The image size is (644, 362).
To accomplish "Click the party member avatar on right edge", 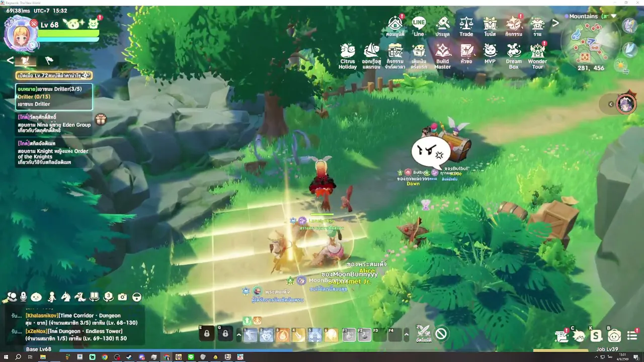I will click(626, 104).
